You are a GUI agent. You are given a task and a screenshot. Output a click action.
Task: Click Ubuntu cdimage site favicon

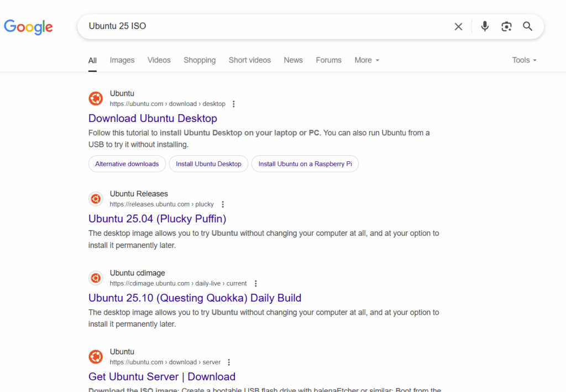96,278
